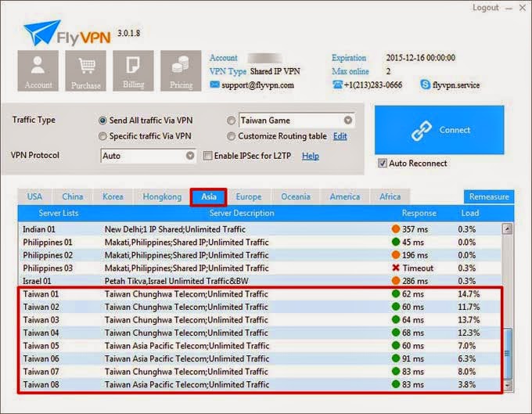Image resolution: width=532 pixels, height=414 pixels.
Task: Switch to the Korea tab
Action: click(113, 196)
